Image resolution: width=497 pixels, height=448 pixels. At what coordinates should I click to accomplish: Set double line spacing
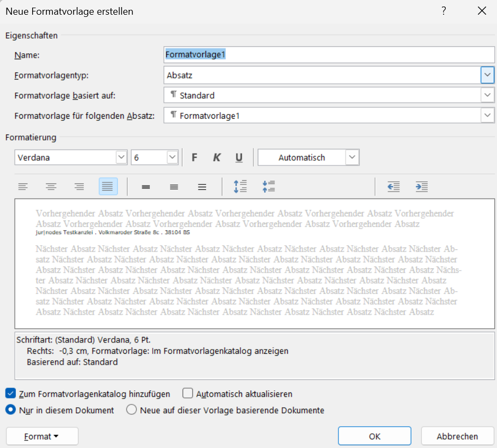coord(202,187)
